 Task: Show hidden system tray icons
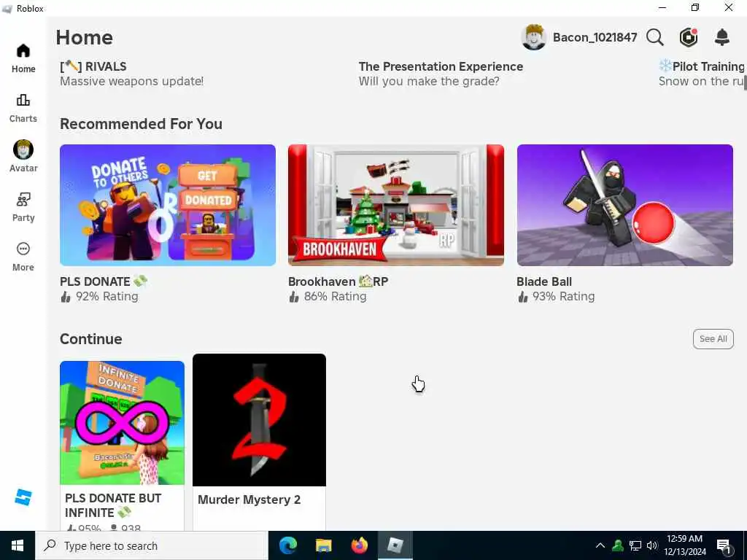pyautogui.click(x=600, y=545)
